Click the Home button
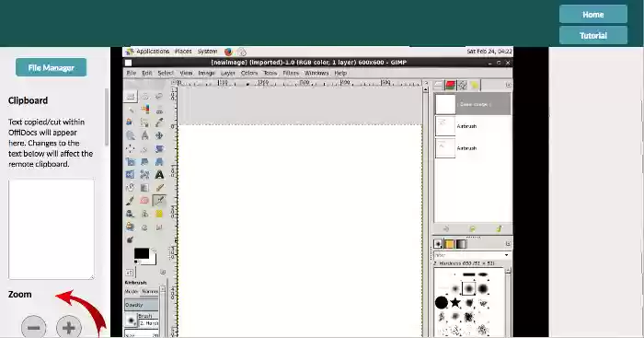 click(x=593, y=15)
